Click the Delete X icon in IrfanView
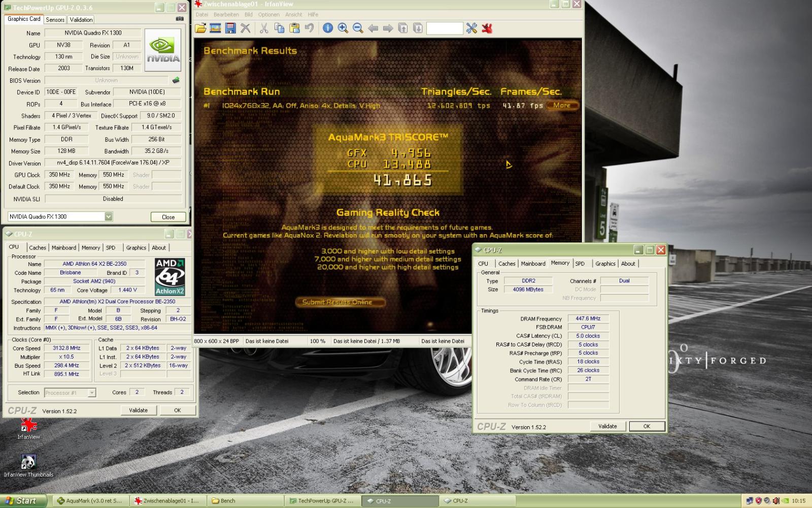The height and width of the screenshot is (508, 812). [x=246, y=28]
